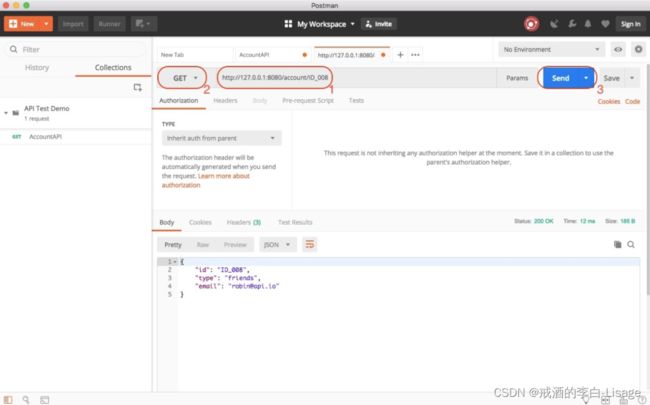Click the Invite button

[x=379, y=24]
